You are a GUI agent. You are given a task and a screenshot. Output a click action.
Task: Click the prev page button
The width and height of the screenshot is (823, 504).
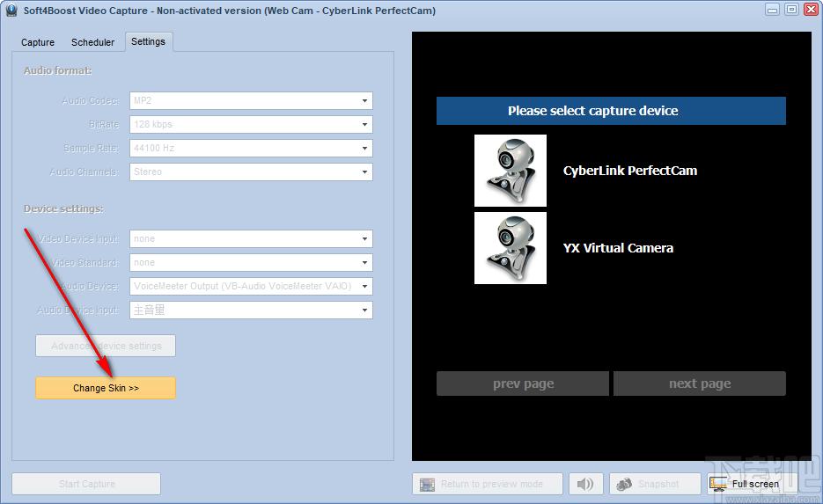point(523,383)
